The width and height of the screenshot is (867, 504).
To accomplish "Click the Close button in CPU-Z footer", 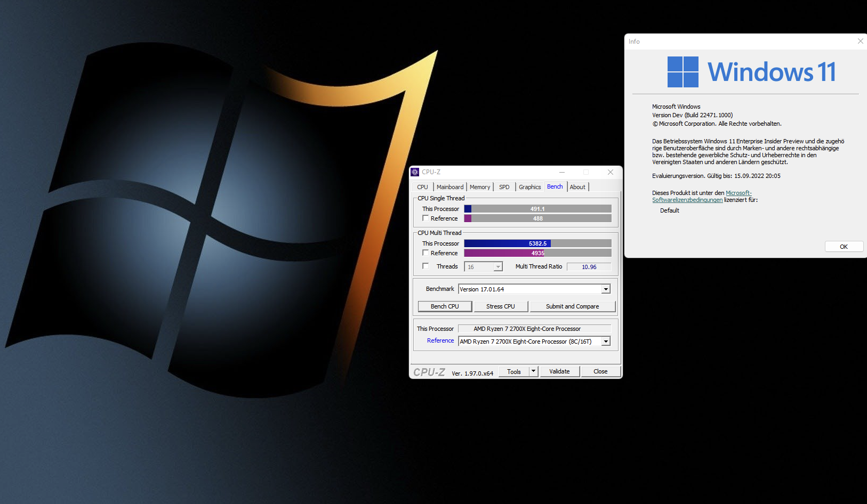I will click(x=600, y=371).
